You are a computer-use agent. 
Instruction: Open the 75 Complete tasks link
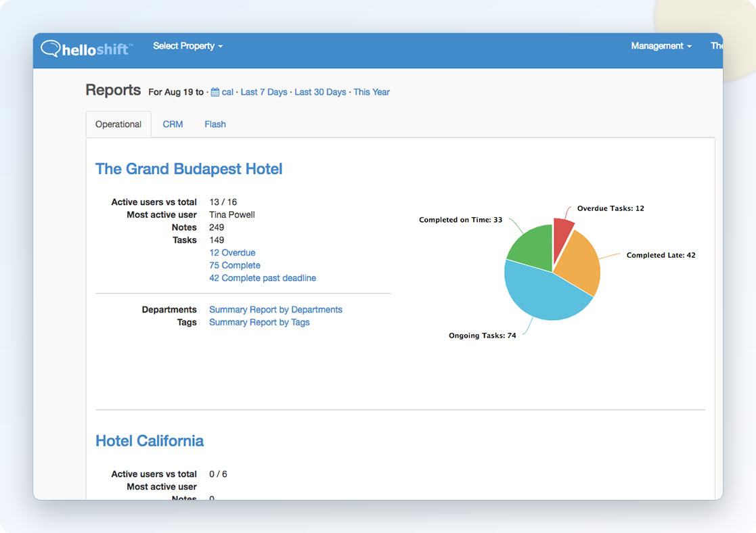pos(234,265)
